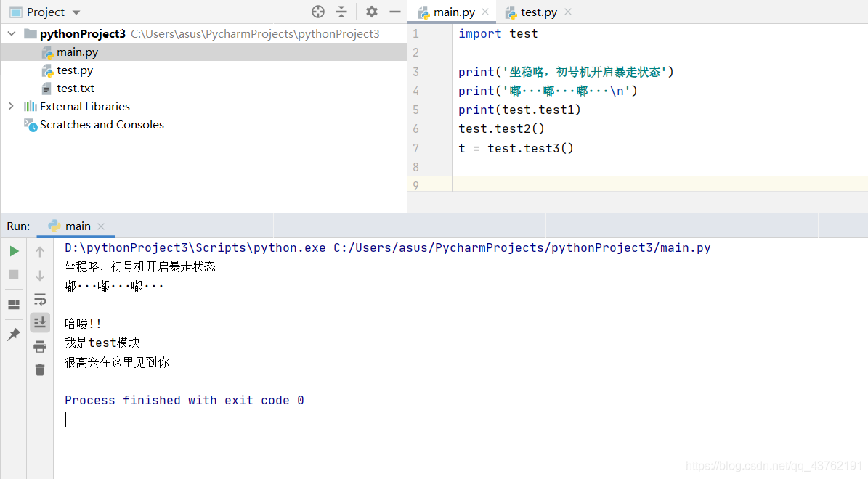
Task: Select Scratches and Consoles item
Action: coord(102,124)
